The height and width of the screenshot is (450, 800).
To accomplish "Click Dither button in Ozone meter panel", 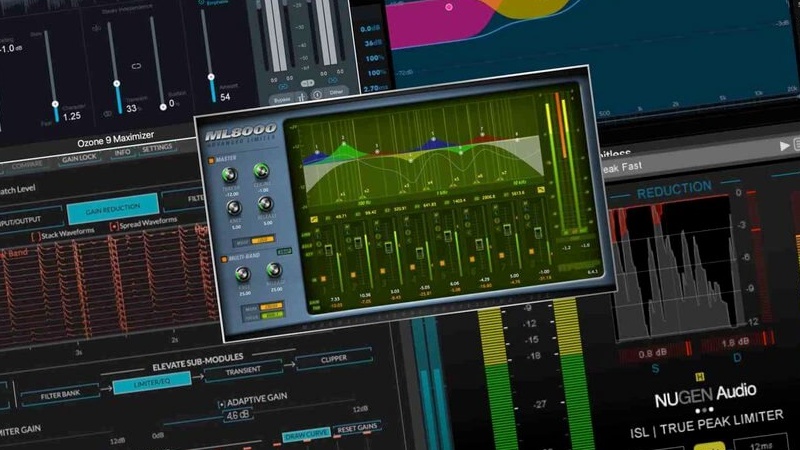I will click(x=336, y=92).
